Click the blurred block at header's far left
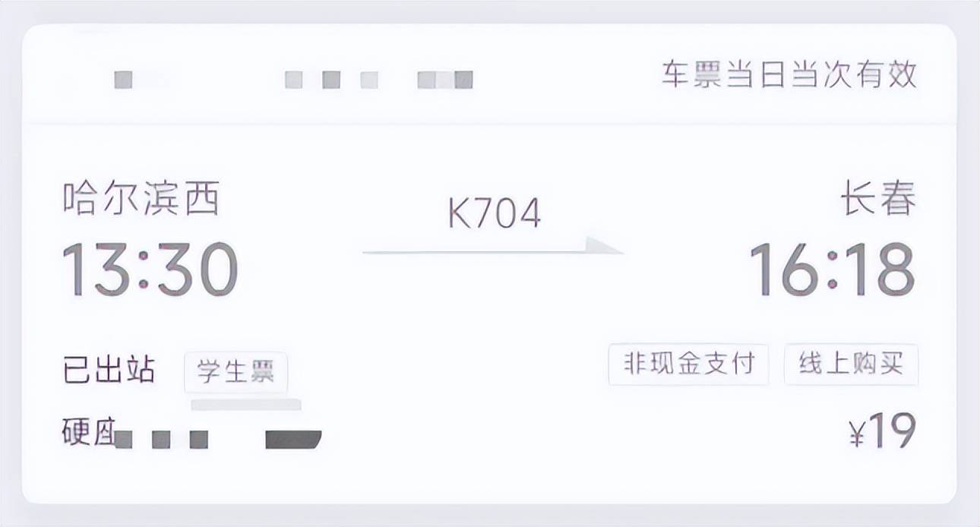This screenshot has height=527, width=980. coord(124,80)
